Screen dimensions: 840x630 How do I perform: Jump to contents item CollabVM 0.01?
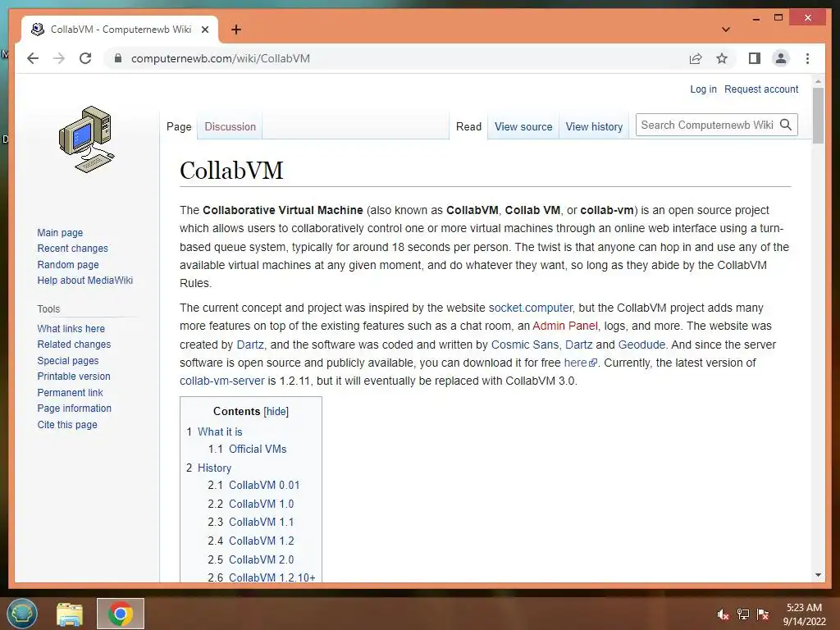(264, 485)
